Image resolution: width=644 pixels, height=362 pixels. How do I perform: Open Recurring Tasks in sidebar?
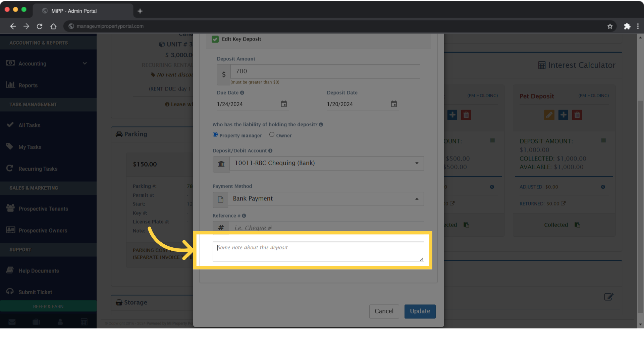[x=48, y=169]
